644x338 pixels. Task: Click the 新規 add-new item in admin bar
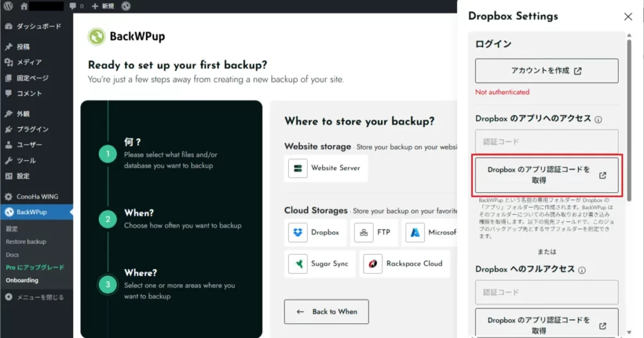click(103, 6)
